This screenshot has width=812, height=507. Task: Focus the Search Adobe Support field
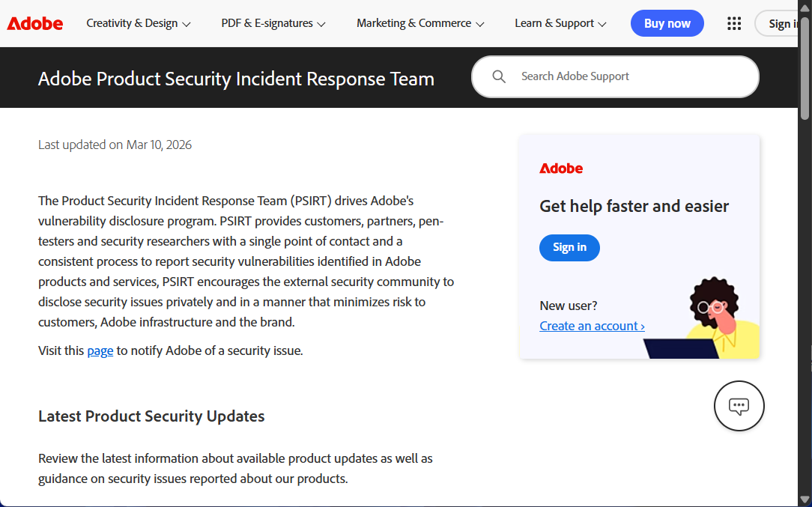tap(629, 76)
